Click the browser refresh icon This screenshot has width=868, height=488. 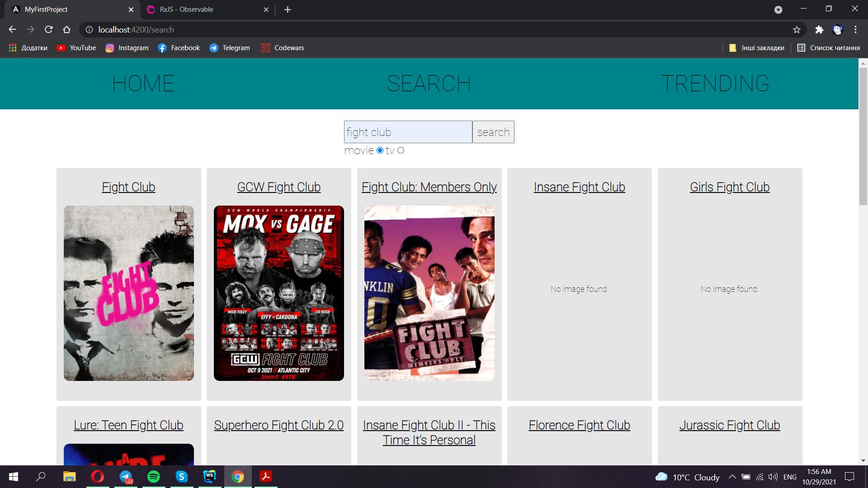(49, 29)
